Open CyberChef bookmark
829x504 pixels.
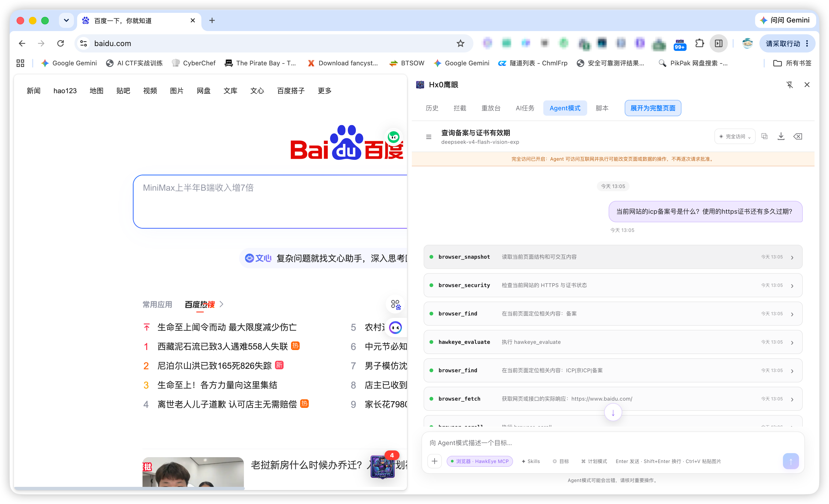[x=194, y=63]
